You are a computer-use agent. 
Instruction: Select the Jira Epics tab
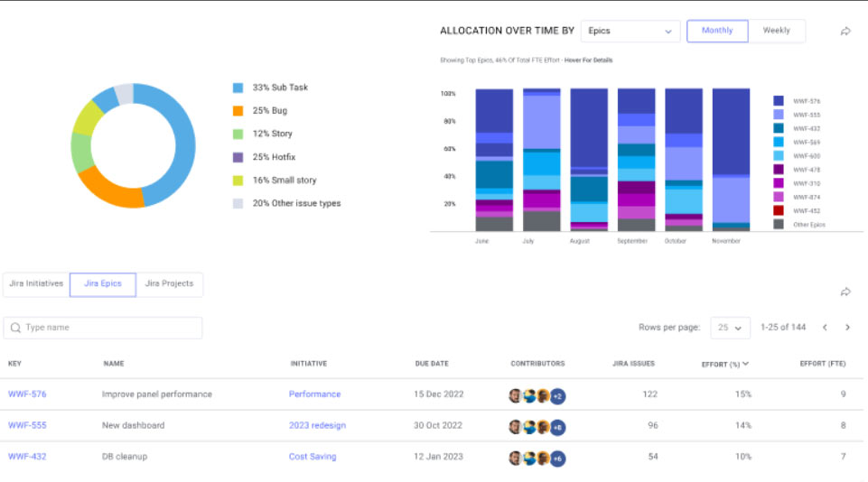[x=102, y=283]
